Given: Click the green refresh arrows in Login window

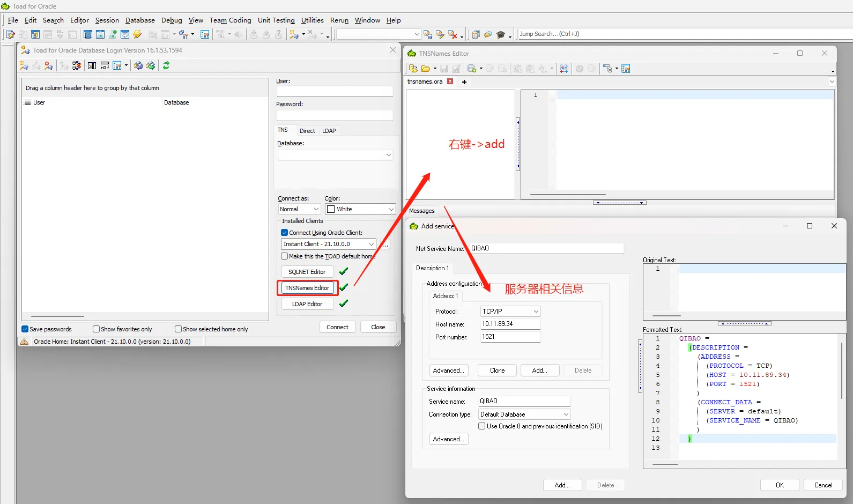Looking at the screenshot, I should (166, 65).
